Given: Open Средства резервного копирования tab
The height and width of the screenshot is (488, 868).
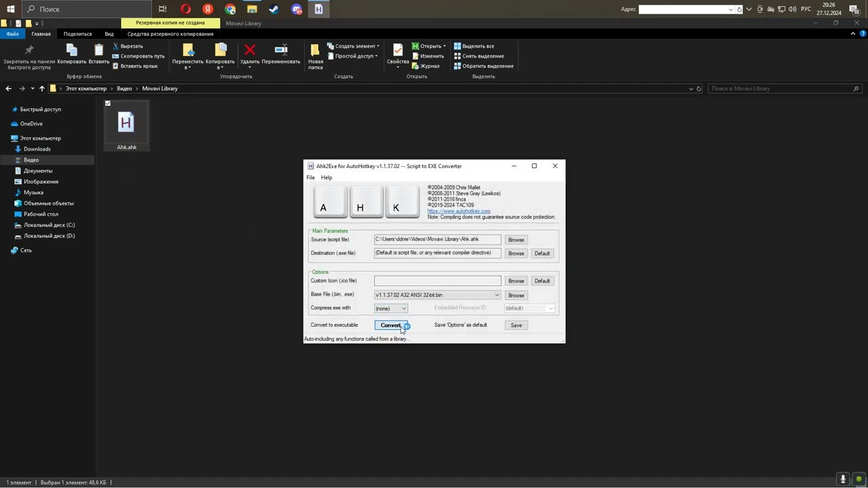Looking at the screenshot, I should [x=170, y=34].
